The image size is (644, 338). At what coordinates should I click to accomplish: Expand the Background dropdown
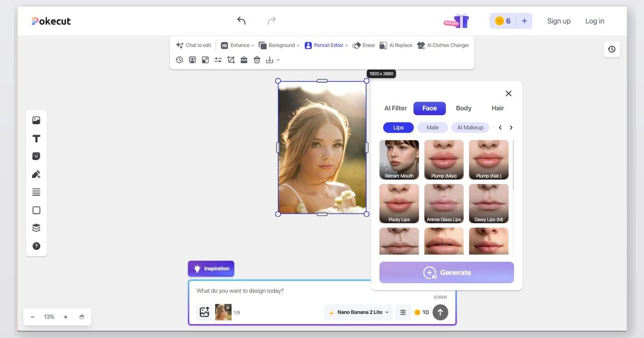tap(279, 46)
